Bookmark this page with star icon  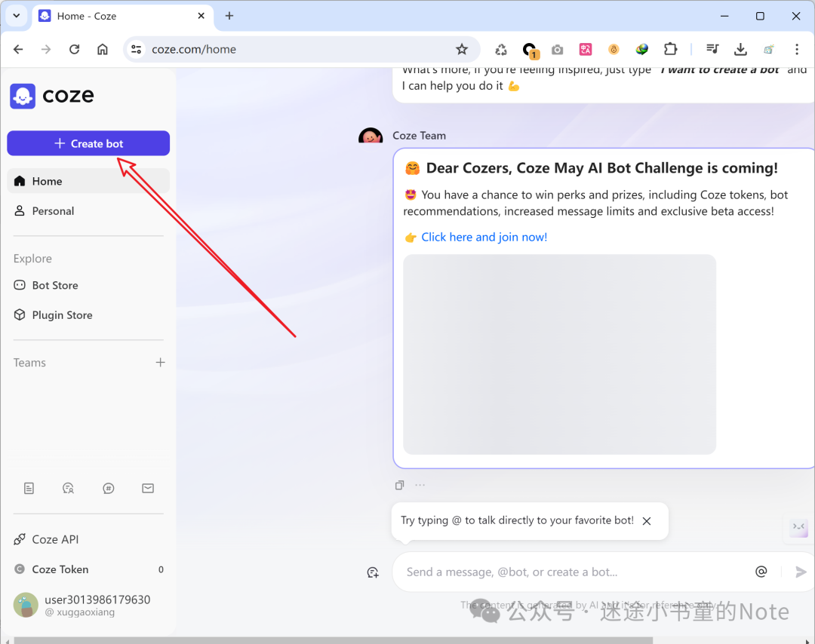click(x=462, y=49)
